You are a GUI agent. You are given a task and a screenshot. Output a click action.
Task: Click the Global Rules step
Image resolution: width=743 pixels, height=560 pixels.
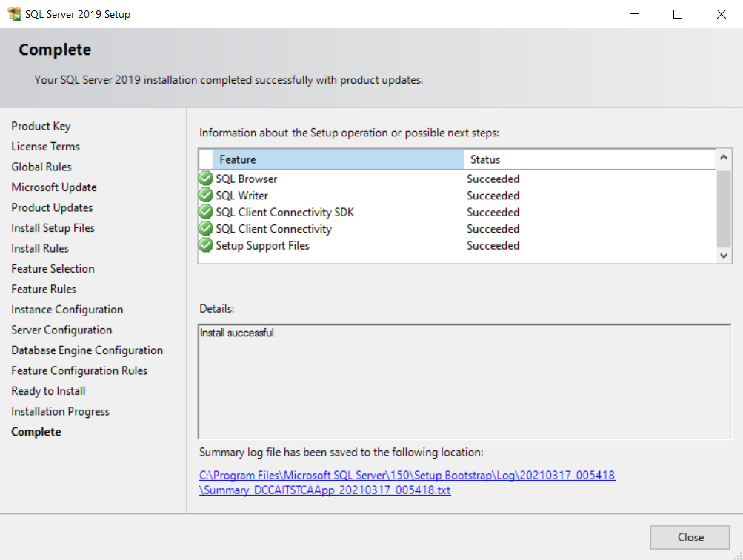[41, 167]
